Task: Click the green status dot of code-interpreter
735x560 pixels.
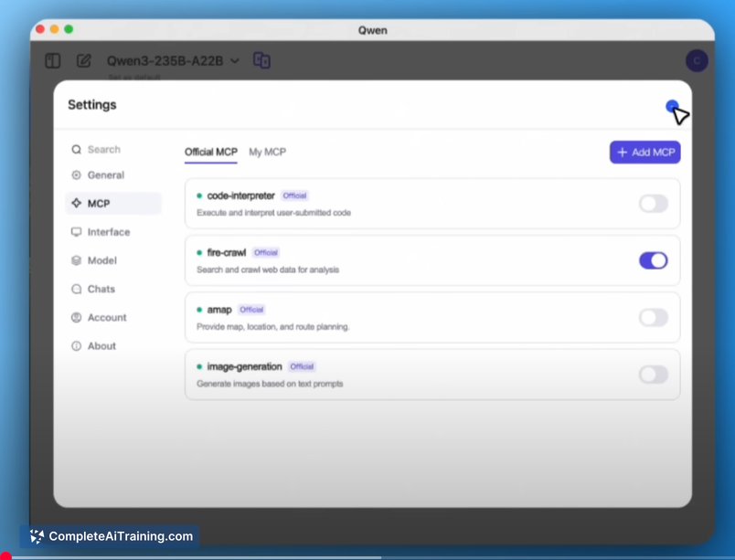Action: (x=199, y=195)
